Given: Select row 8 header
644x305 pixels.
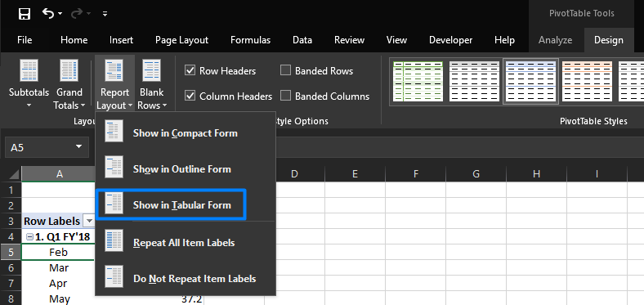Looking at the screenshot, I should tap(11, 298).
